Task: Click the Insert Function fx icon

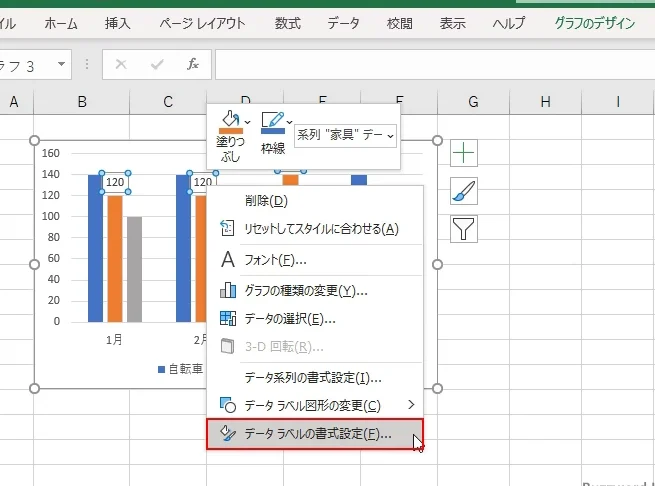Action: (193, 64)
